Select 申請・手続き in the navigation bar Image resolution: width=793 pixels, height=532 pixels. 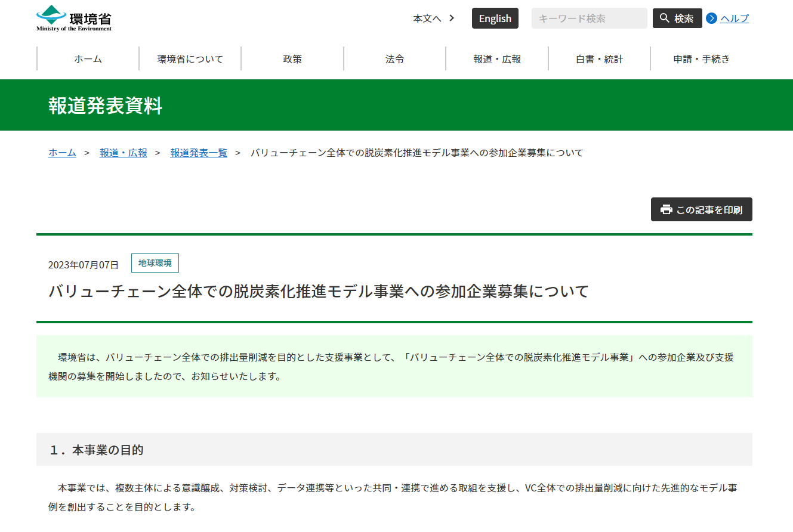[x=701, y=58]
